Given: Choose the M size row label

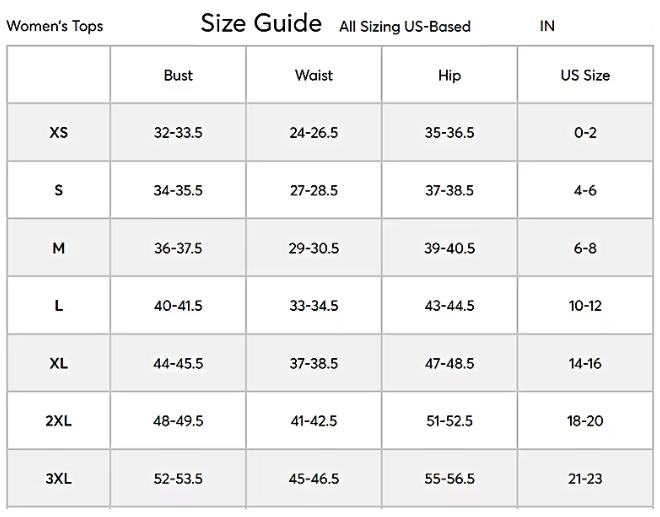Looking at the screenshot, I should tap(59, 248).
